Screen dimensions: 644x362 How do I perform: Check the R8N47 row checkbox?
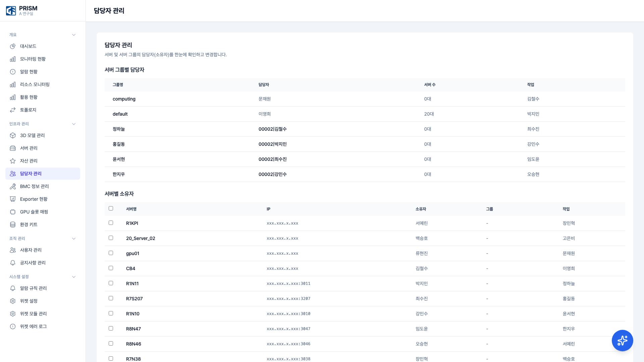[111, 328]
